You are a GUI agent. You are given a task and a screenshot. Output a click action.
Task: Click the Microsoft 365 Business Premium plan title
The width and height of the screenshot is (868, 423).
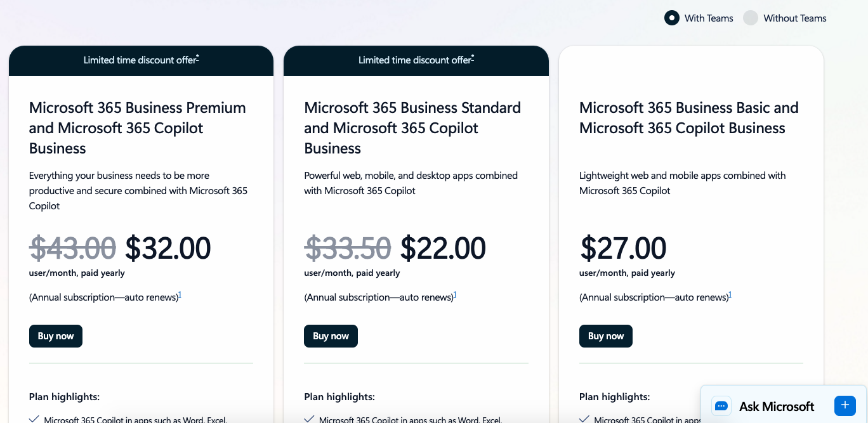[x=137, y=127]
